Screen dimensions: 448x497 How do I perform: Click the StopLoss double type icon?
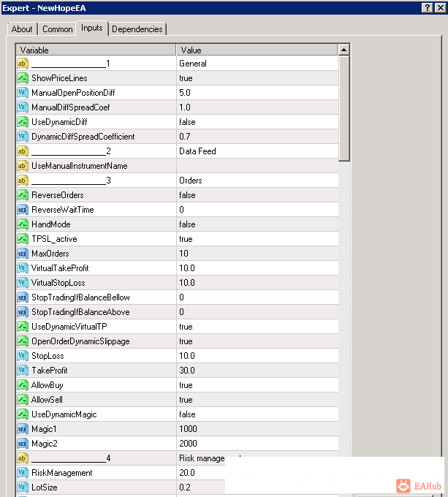coord(23,356)
